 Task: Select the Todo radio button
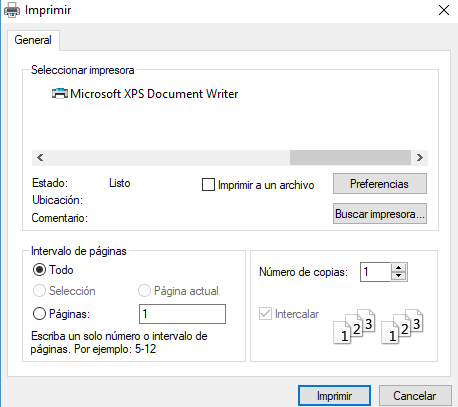39,270
